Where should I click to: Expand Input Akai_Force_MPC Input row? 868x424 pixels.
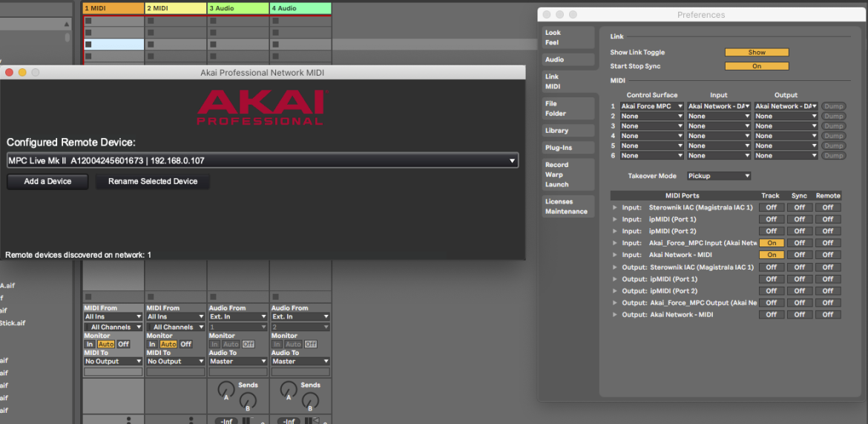pyautogui.click(x=614, y=243)
